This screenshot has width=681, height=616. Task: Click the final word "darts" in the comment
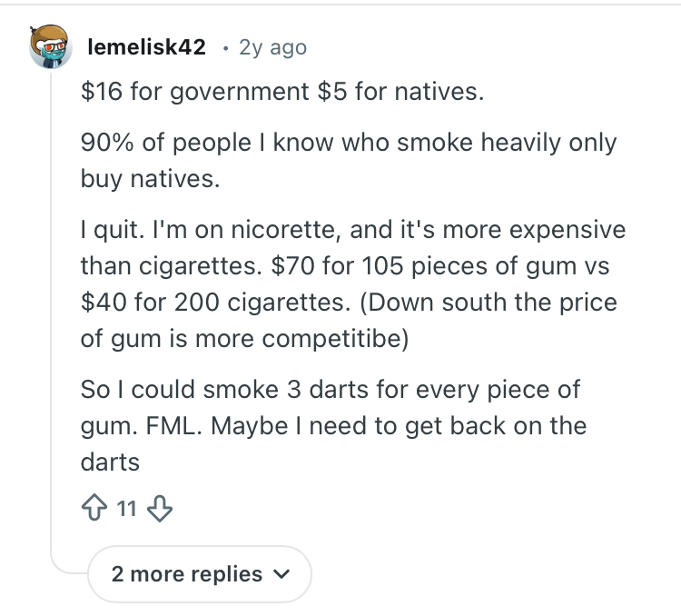pos(110,462)
